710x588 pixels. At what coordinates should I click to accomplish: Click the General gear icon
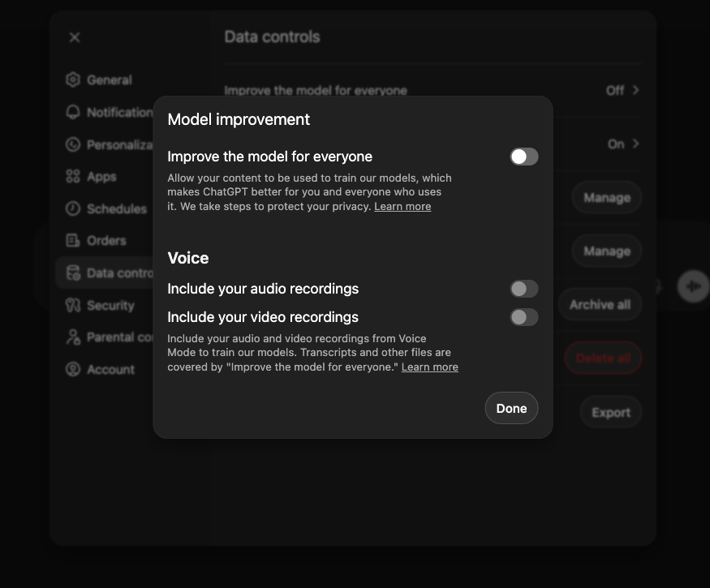[x=73, y=79]
